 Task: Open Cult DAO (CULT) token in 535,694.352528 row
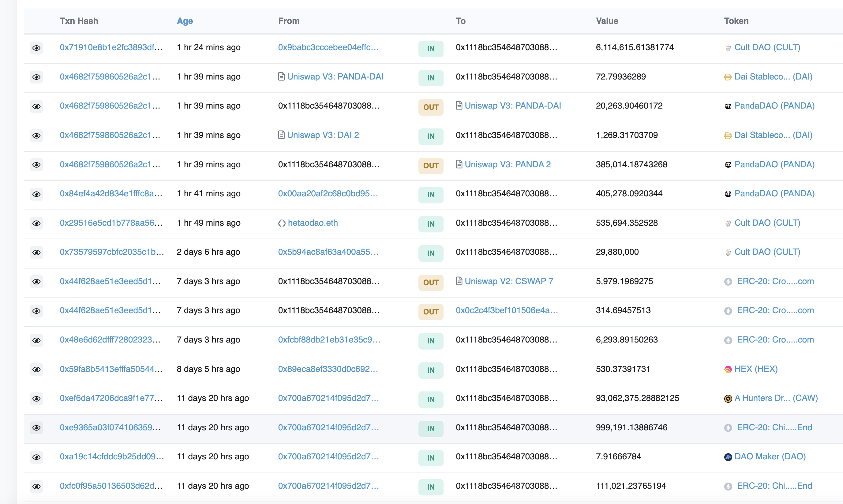point(767,223)
